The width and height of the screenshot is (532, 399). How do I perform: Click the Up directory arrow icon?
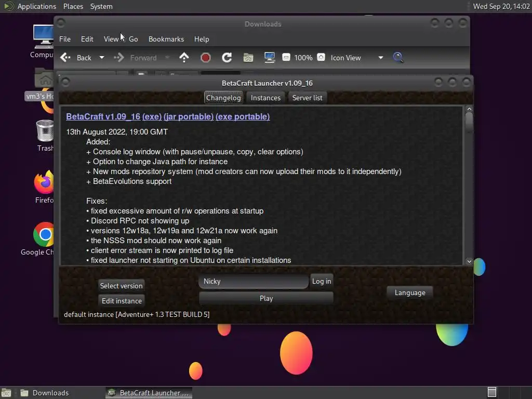pos(184,57)
